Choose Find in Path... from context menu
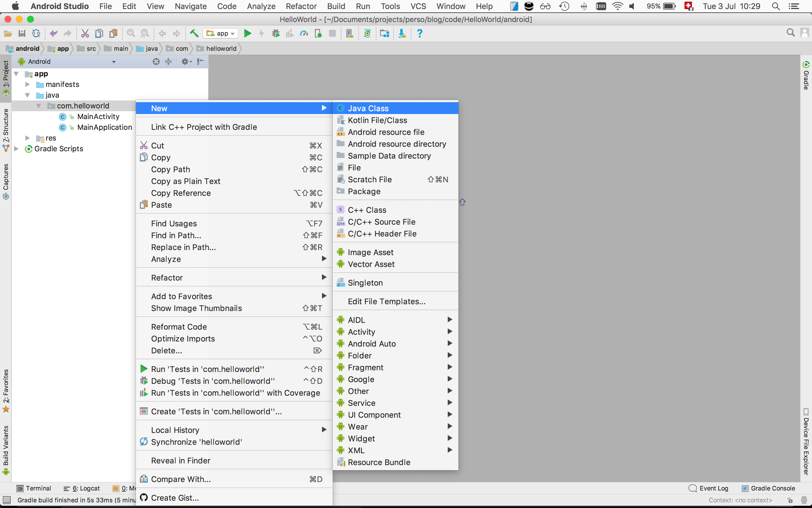 pyautogui.click(x=234, y=236)
